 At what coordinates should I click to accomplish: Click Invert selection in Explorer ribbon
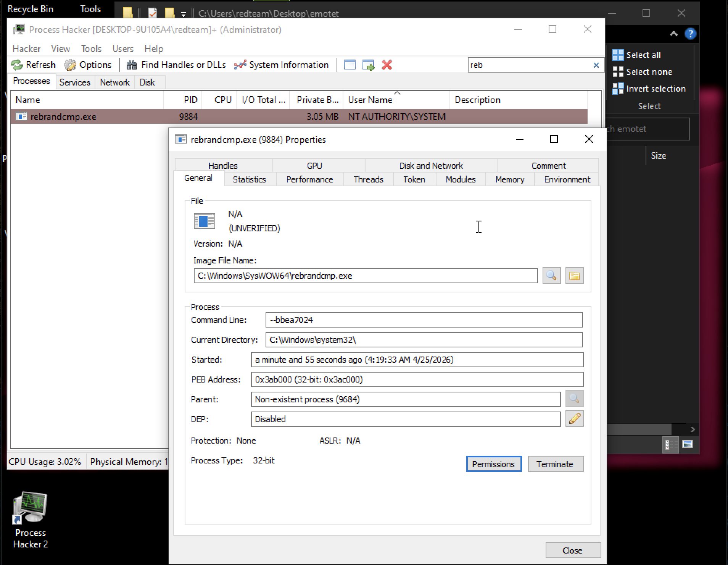click(x=649, y=89)
